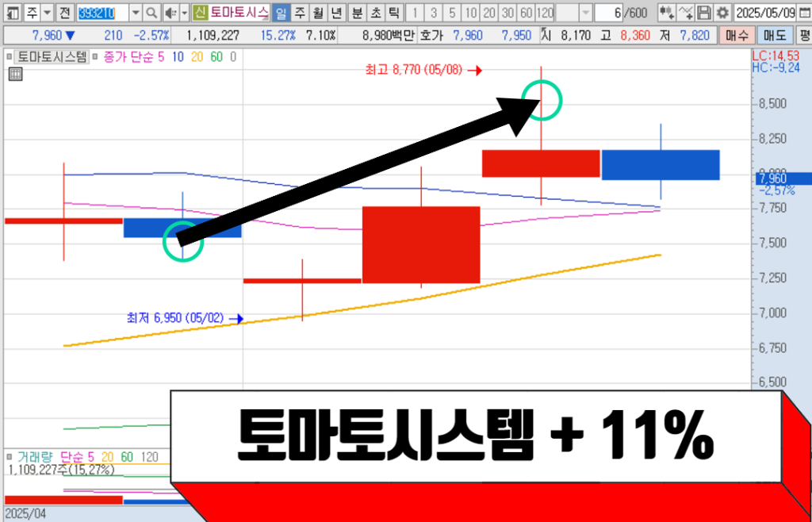Select the 20 interval button

tap(489, 12)
